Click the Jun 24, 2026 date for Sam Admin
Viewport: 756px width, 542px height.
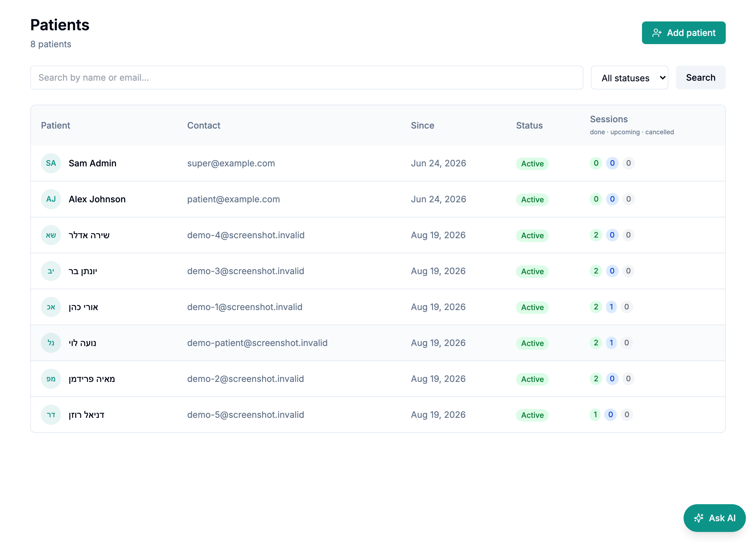pos(438,163)
